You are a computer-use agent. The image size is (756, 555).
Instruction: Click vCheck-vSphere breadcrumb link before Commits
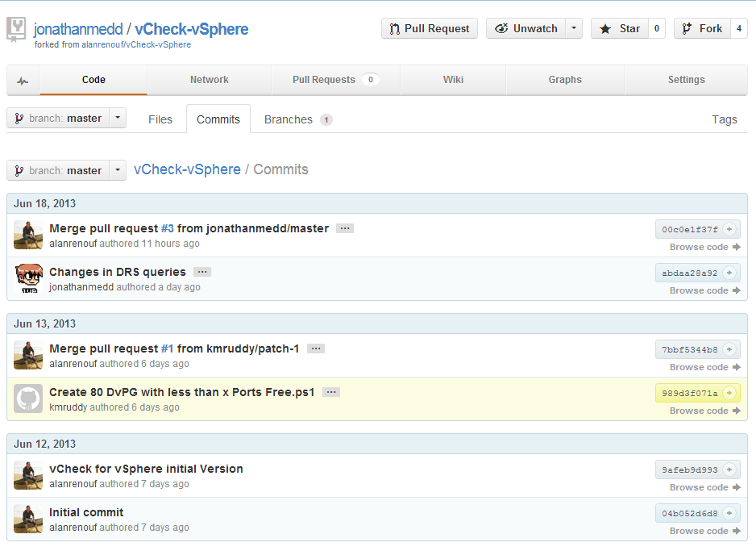click(x=187, y=169)
